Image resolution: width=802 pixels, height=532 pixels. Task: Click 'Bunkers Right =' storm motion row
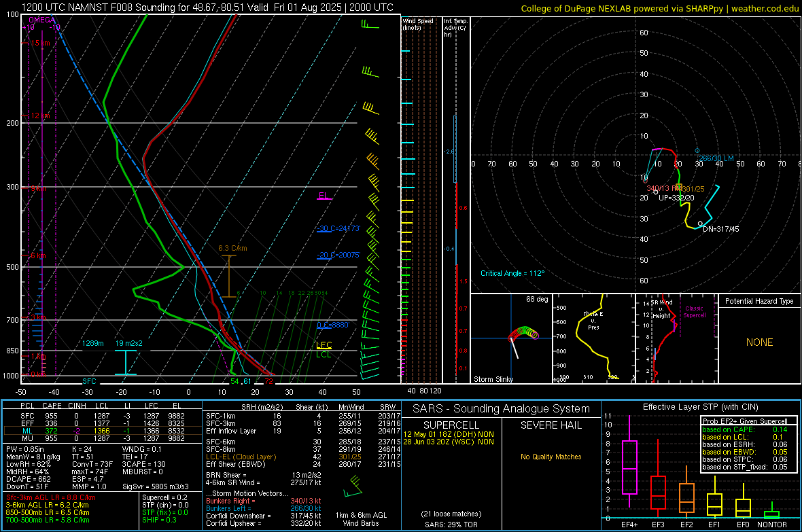[x=264, y=501]
